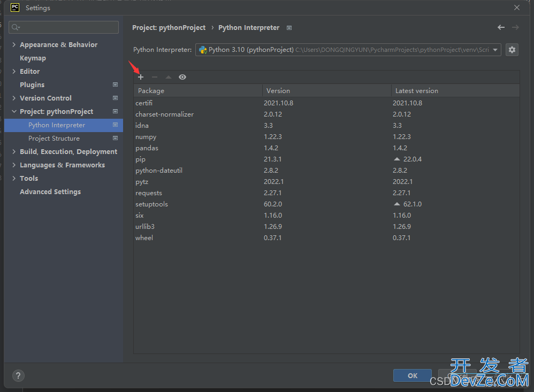The height and width of the screenshot is (392, 534).
Task: Open the Keymap settings page
Action: 33,58
